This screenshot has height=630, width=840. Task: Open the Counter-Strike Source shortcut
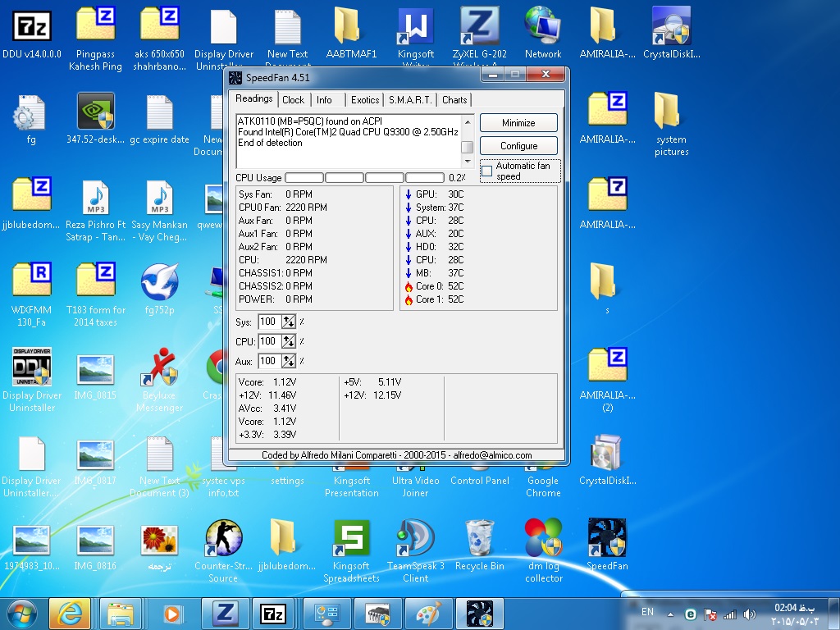(x=223, y=538)
